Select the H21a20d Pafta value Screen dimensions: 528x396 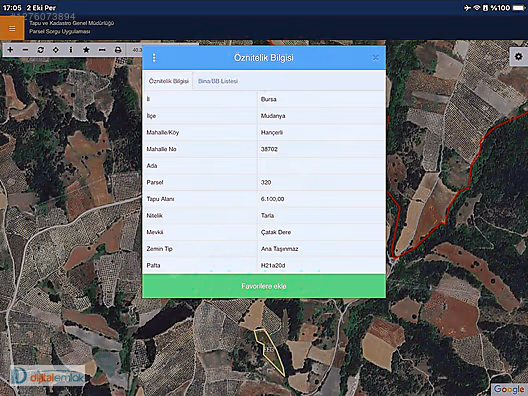tap(321, 265)
